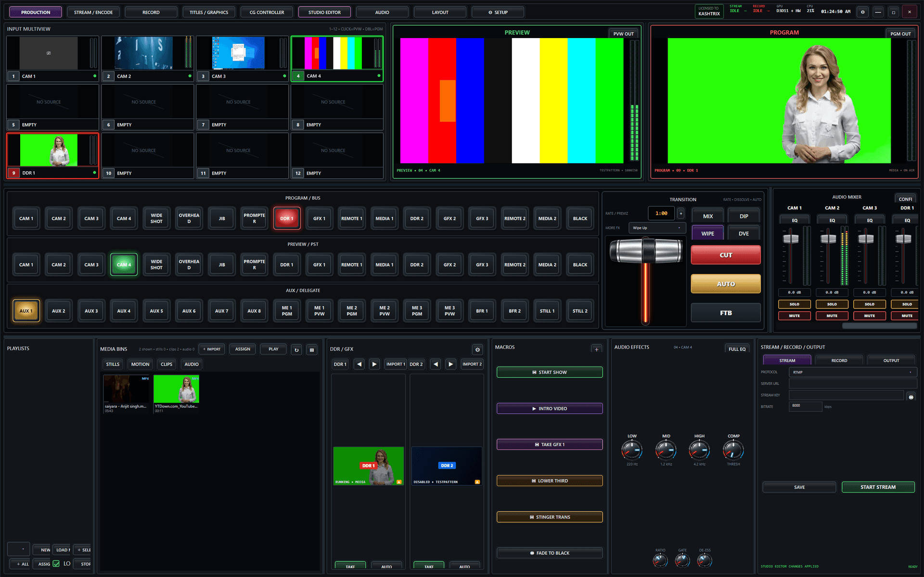Open the playlist selector dropdown
924x577 pixels.
pyautogui.click(x=19, y=549)
